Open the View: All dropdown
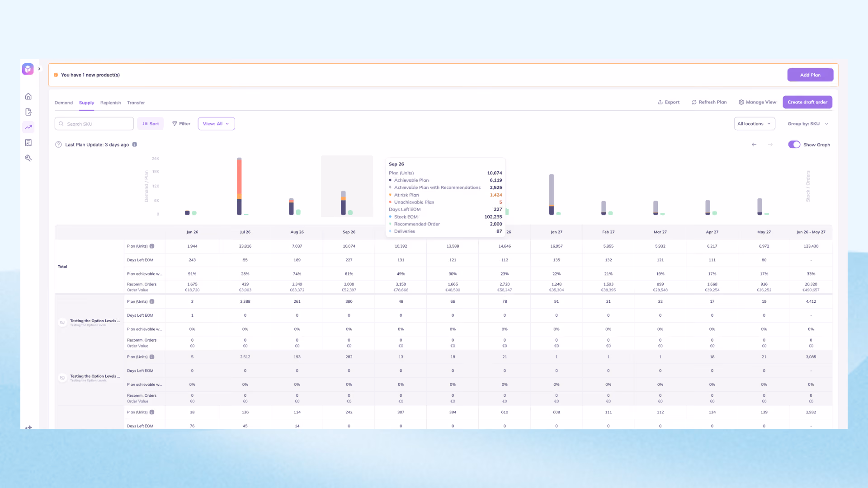Viewport: 868px width, 488px height. pyautogui.click(x=216, y=124)
